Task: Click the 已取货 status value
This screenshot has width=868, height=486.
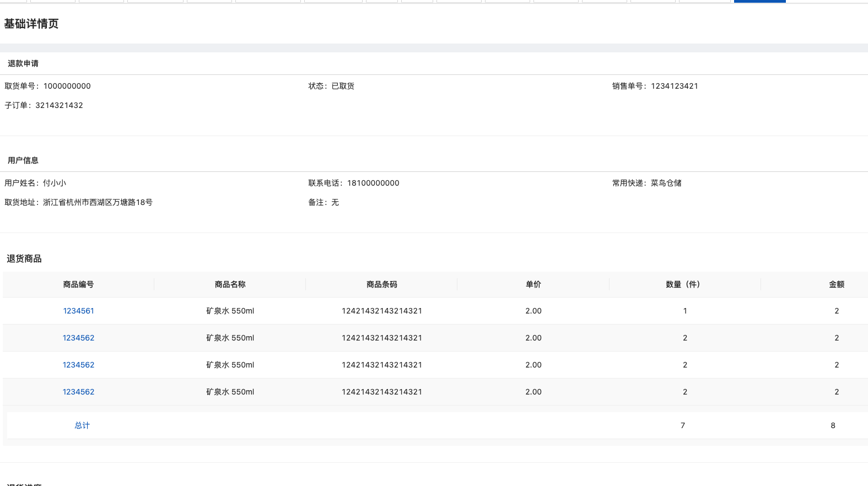Action: pos(343,86)
